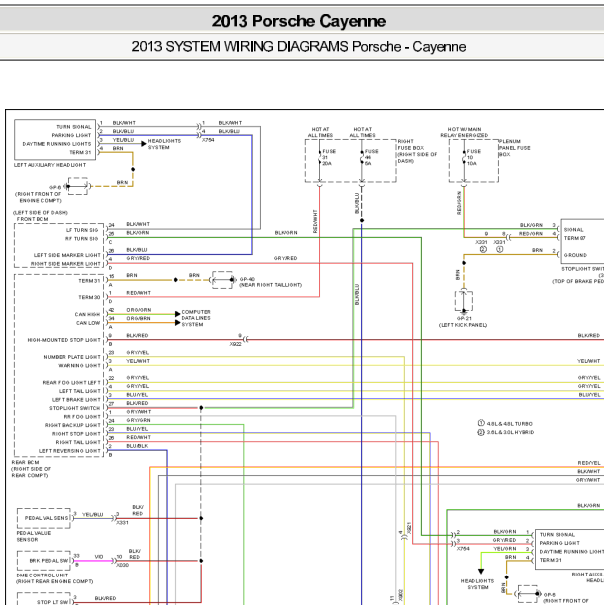
Task: Select the "GROUND" pin on the stoplight switch
Action: coord(575,255)
